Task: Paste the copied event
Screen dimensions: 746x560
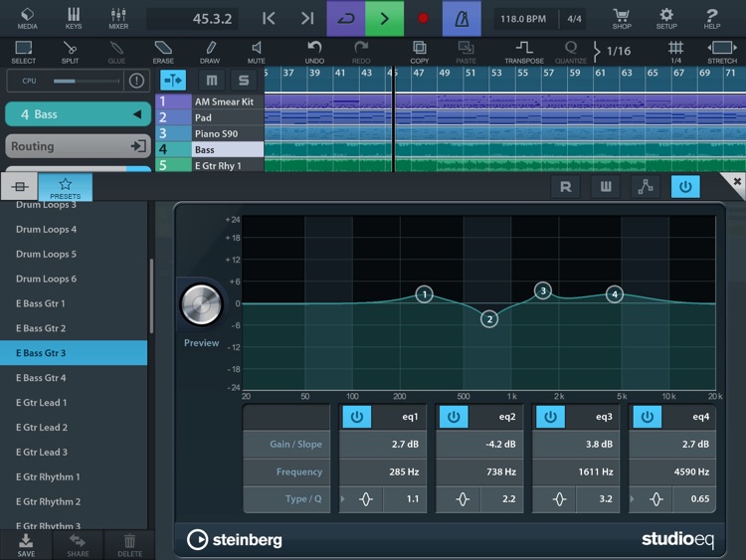Action: [466, 52]
